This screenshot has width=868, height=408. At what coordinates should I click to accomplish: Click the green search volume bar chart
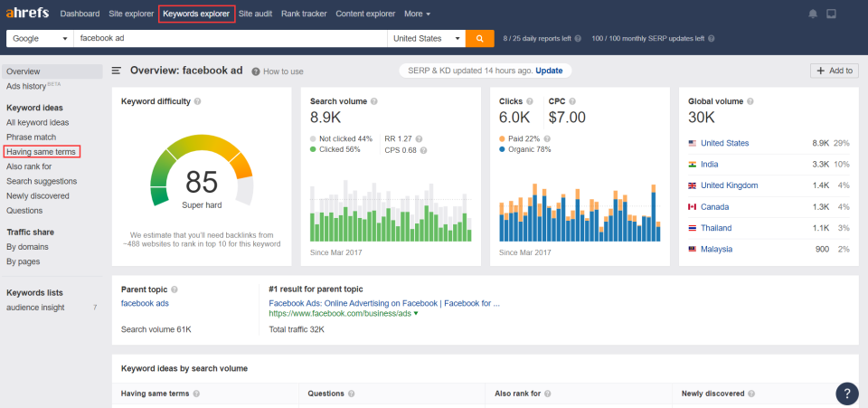pyautogui.click(x=391, y=211)
